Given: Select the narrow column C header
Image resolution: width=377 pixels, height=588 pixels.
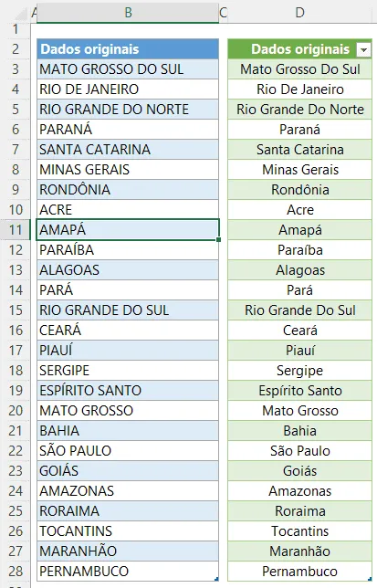Looking at the screenshot, I should pos(223,13).
